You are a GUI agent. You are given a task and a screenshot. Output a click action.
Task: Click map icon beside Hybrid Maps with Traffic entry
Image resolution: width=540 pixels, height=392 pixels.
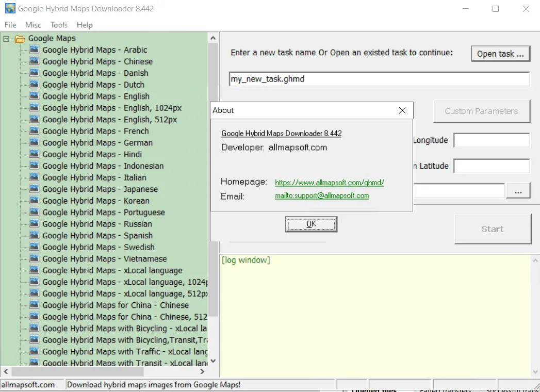(x=34, y=351)
